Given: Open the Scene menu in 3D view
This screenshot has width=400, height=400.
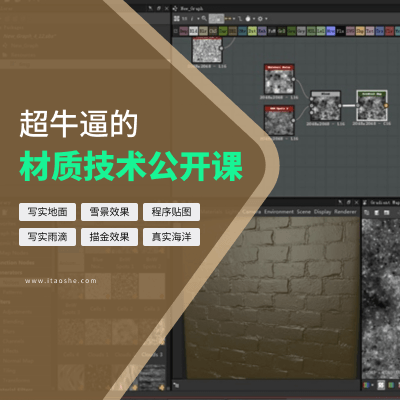Looking at the screenshot, I should 304,212.
